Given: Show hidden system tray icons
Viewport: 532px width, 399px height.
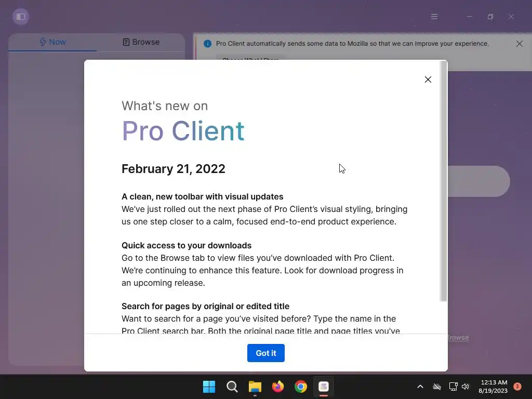Looking at the screenshot, I should (420, 387).
